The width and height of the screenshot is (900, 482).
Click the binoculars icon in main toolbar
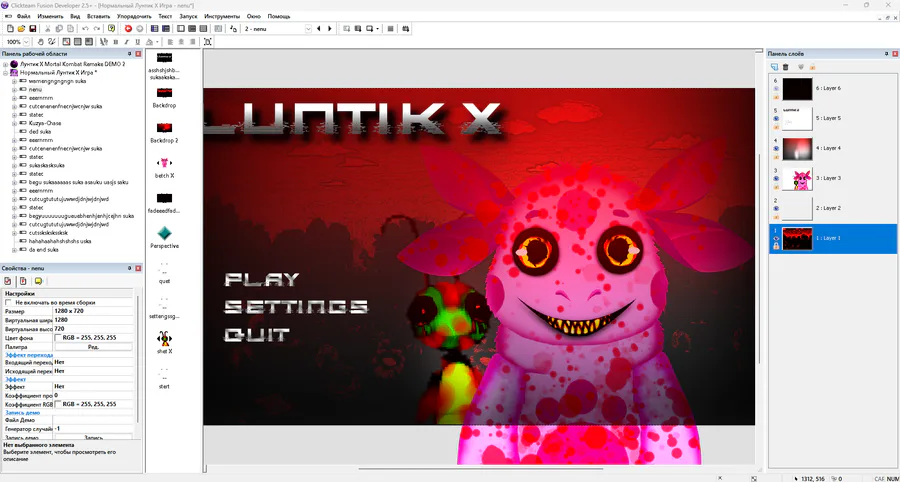point(406,28)
